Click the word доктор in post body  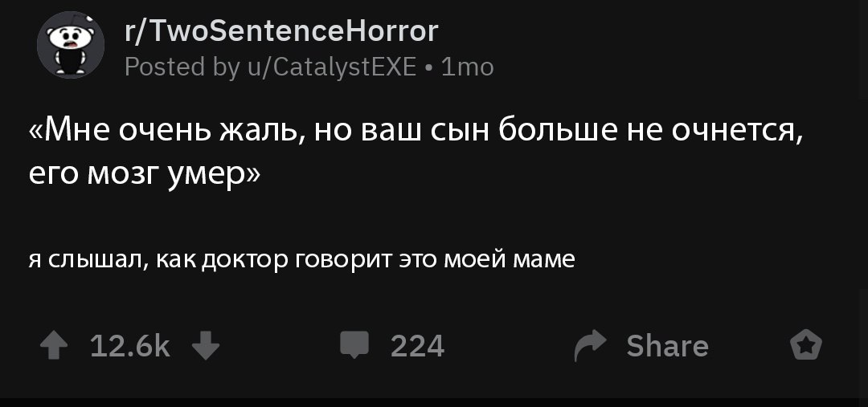pos(244,260)
